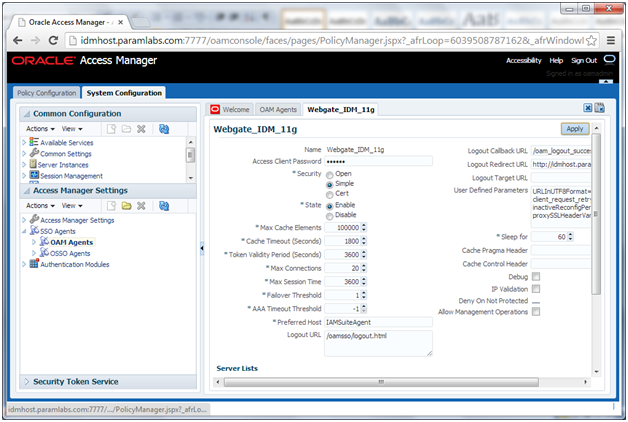Reload the page with the refresh icon
628x422 pixels.
pos(53,40)
